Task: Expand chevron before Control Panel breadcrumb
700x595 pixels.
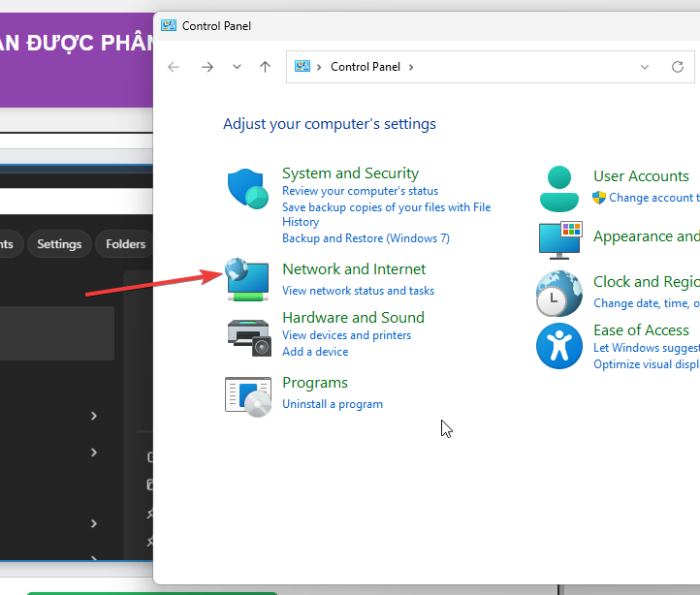Action: (319, 67)
